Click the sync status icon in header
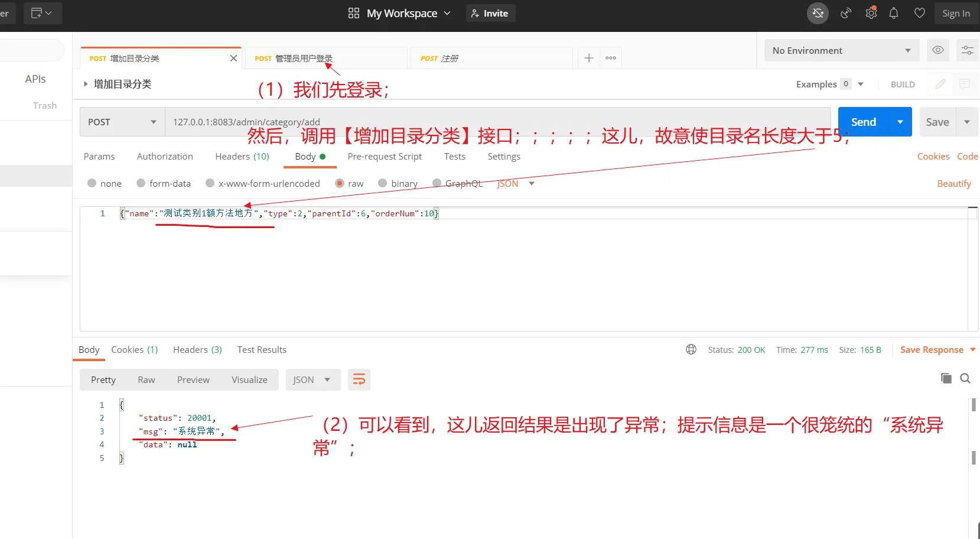980x539 pixels. 818,13
